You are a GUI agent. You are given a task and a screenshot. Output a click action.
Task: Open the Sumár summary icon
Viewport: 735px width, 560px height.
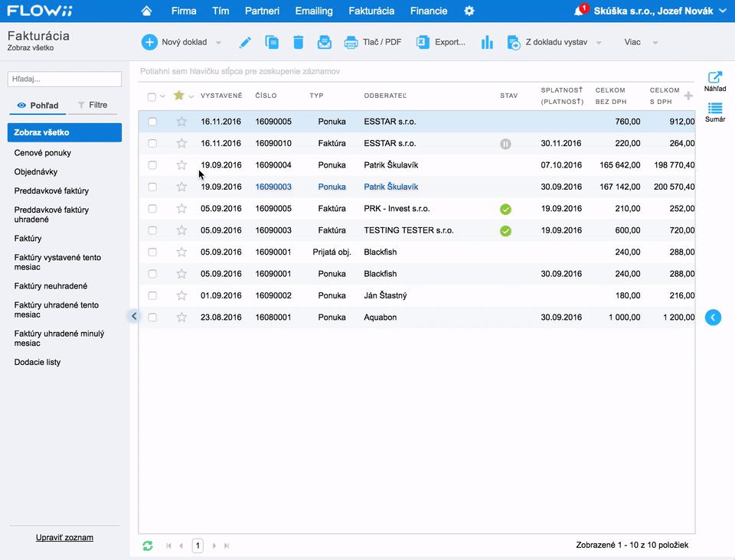(x=715, y=109)
